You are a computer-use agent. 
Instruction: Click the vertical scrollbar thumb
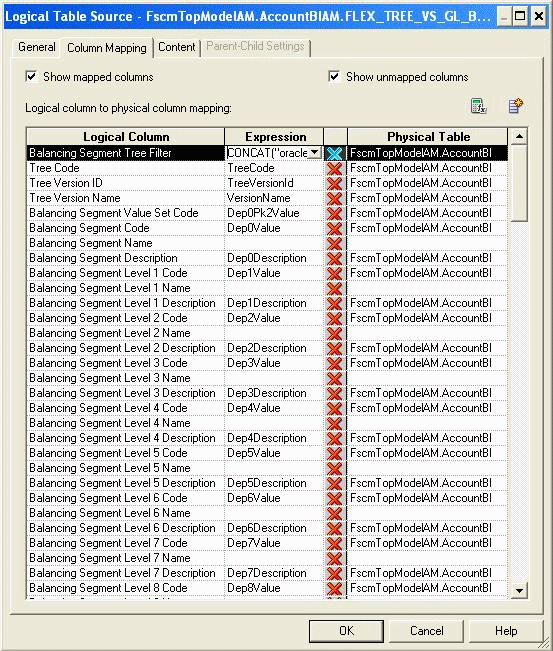519,183
